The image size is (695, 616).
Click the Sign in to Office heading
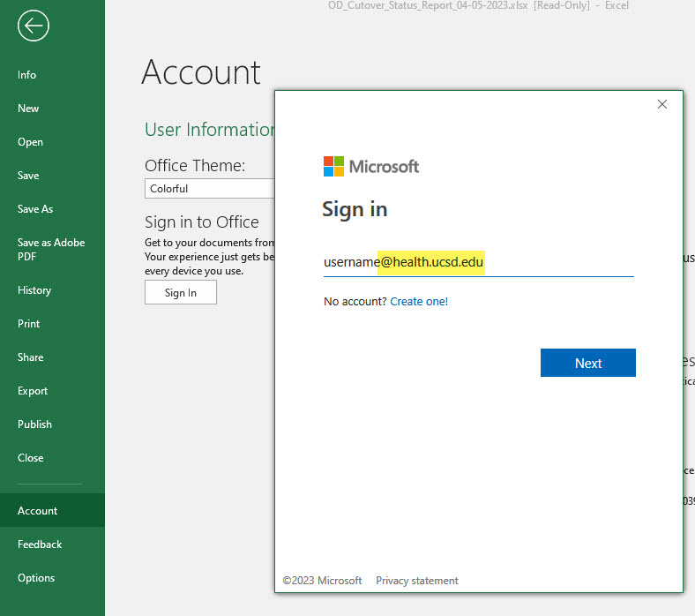coord(202,222)
